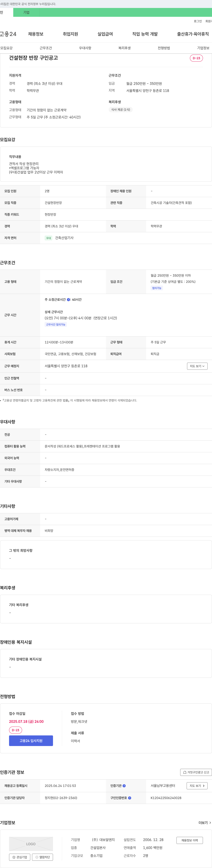Click help icon beside 구인인증번호 label
The height and width of the screenshot is (868, 212).
click(130, 798)
